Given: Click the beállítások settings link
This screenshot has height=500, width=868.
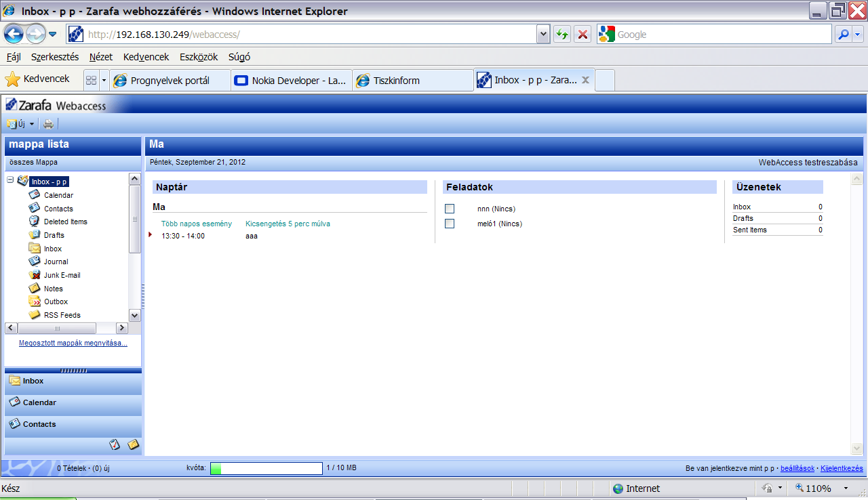Looking at the screenshot, I should (x=797, y=468).
